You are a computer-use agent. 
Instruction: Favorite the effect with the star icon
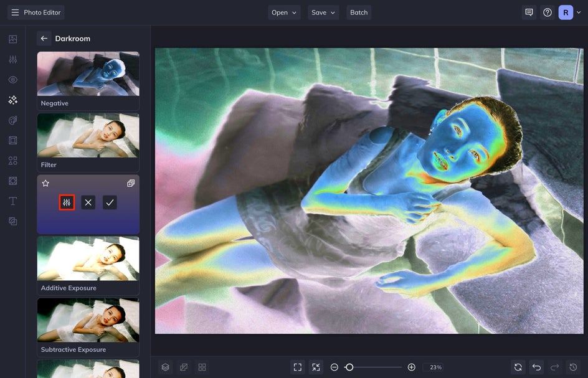tap(45, 183)
